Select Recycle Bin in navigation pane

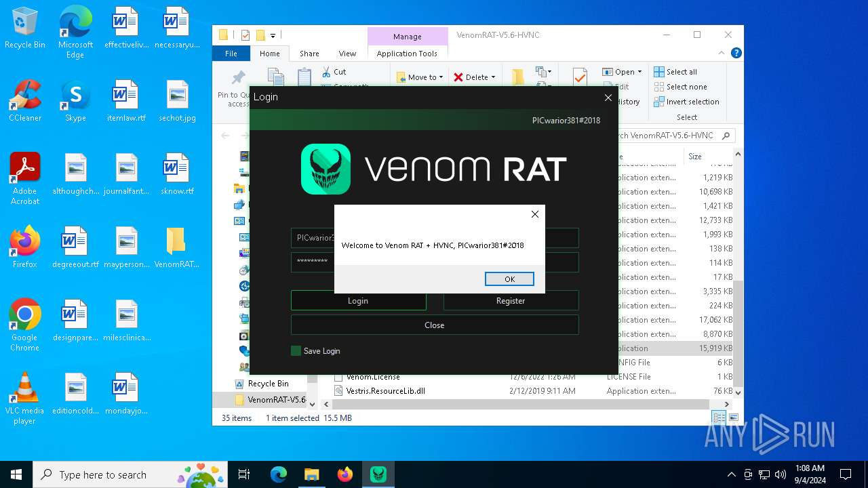coord(268,384)
